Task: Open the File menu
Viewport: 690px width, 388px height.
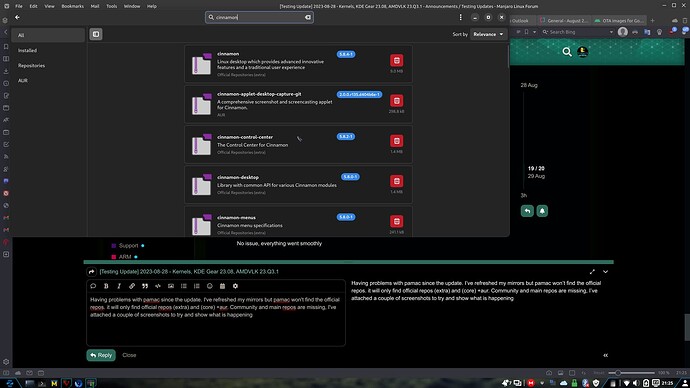Action: tap(18, 6)
